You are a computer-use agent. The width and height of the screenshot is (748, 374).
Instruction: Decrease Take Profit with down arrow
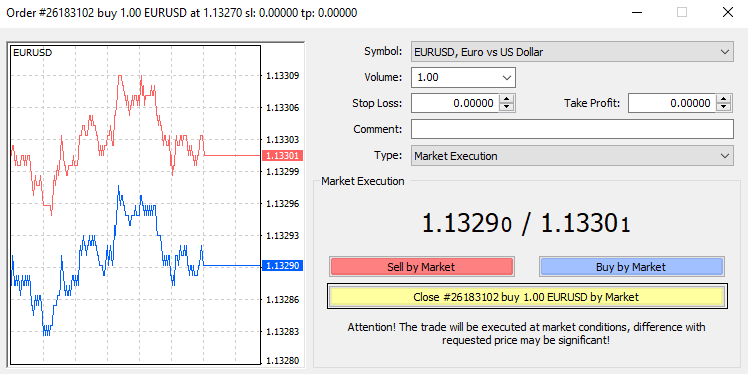tap(724, 107)
